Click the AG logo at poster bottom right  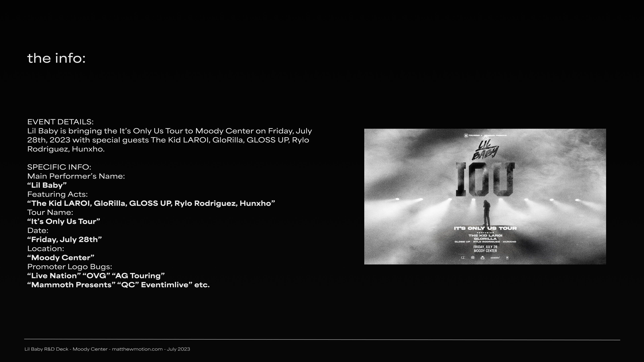click(507, 258)
